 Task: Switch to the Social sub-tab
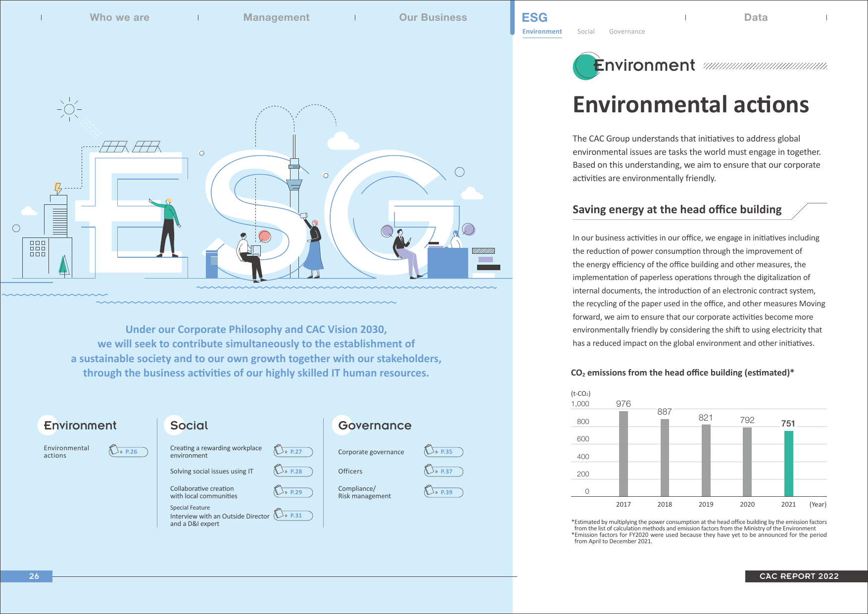(585, 31)
